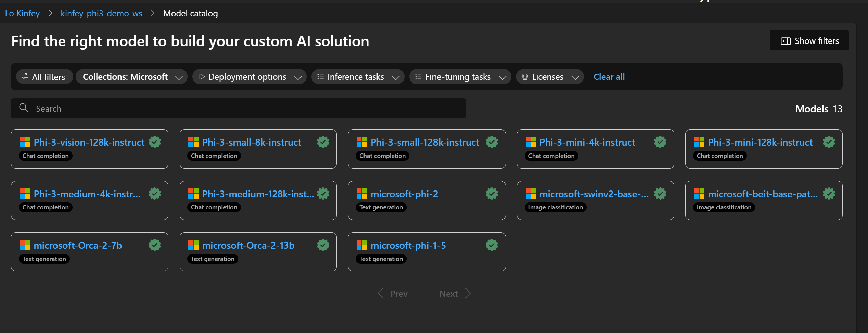The width and height of the screenshot is (868, 333).
Task: Navigate to kinfey-phi3-demo-ws workspace breadcrumb
Action: [102, 13]
